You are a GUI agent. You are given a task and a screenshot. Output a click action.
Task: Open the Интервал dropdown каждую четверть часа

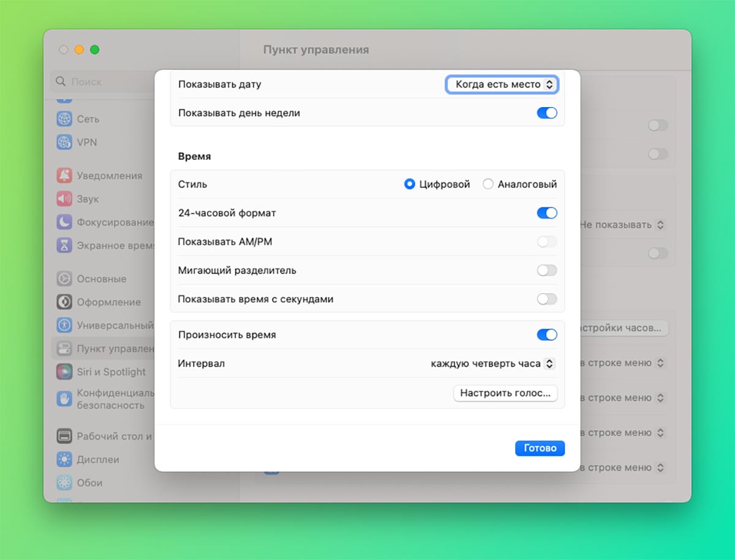click(x=493, y=364)
